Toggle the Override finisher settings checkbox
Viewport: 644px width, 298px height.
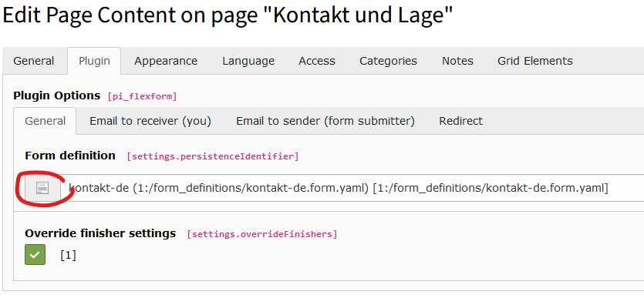(x=35, y=255)
